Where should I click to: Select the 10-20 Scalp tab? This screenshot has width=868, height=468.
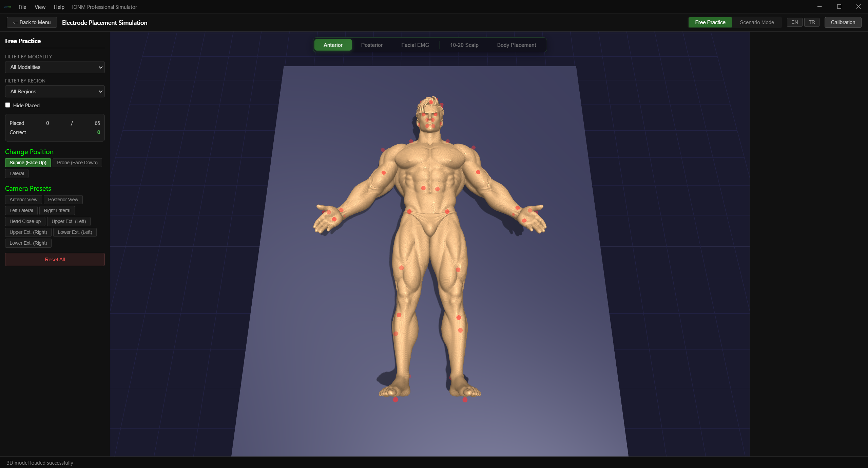(x=464, y=44)
